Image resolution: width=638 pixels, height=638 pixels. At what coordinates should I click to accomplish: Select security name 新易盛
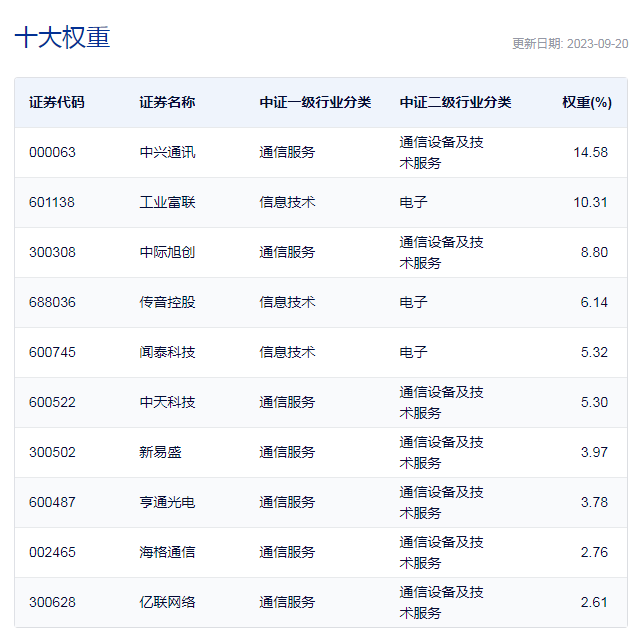160,452
